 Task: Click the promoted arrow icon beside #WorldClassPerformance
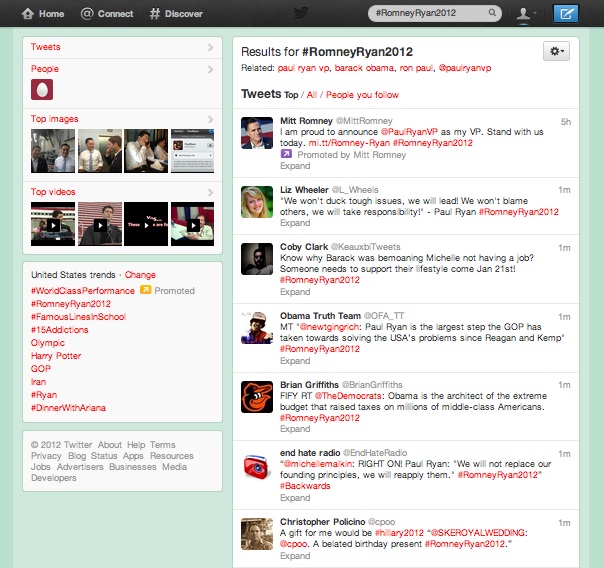pyautogui.click(x=146, y=290)
